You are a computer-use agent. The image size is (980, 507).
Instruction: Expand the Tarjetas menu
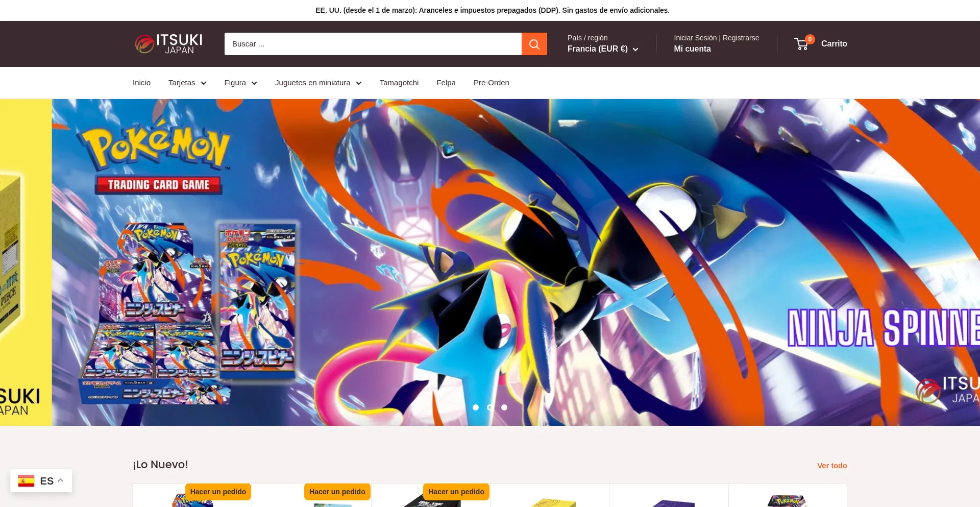tap(187, 83)
